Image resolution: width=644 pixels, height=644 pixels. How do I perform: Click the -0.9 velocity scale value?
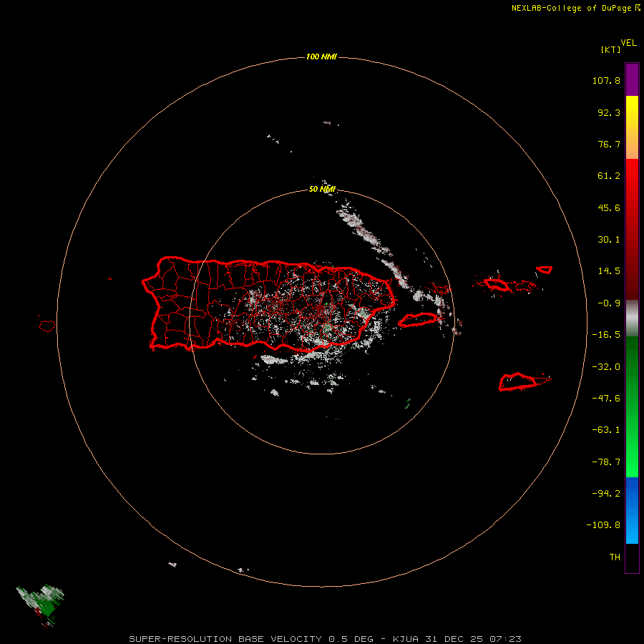609,303
